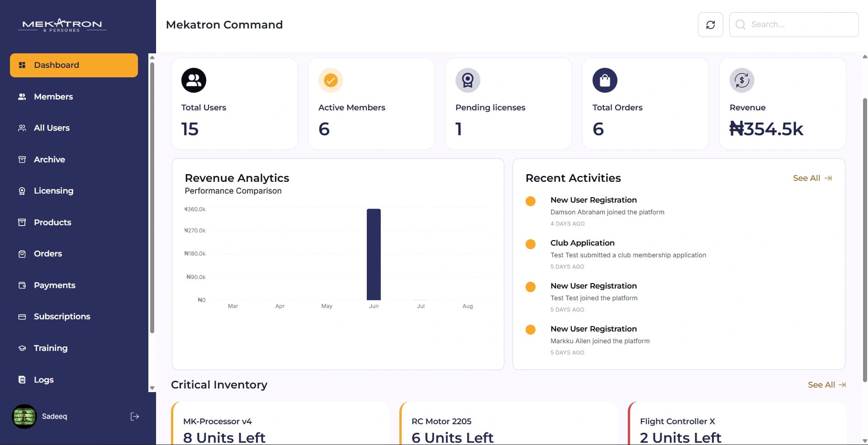The height and width of the screenshot is (445, 868).
Task: Open the Payments page
Action: coord(74,285)
